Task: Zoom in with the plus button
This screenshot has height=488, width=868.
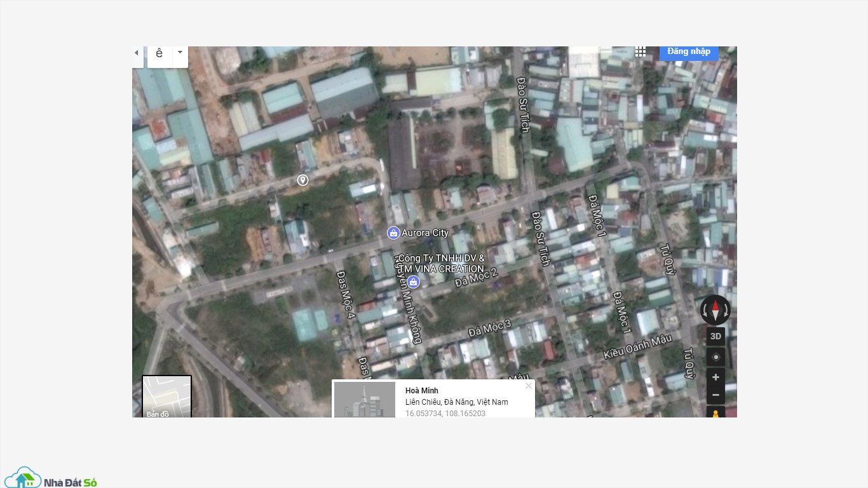Action: [715, 377]
